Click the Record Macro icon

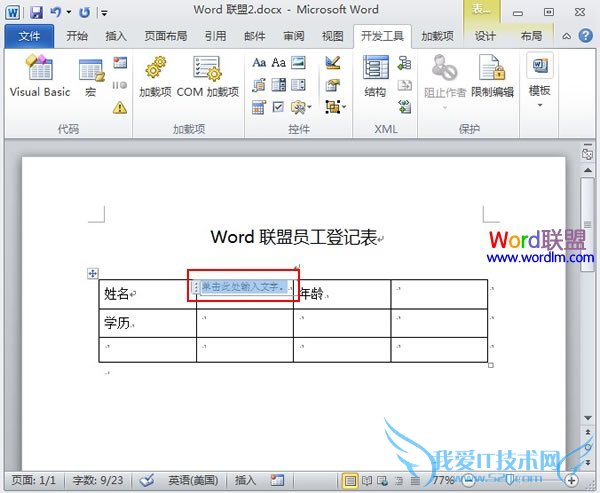click(x=120, y=62)
